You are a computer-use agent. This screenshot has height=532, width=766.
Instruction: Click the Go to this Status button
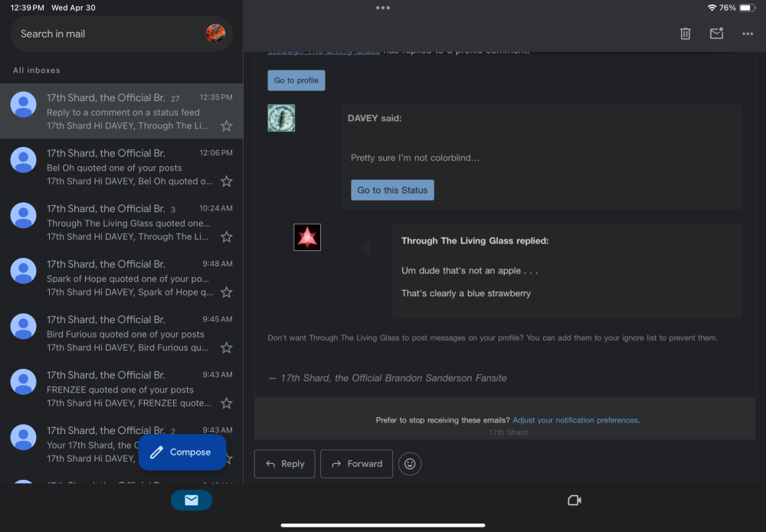(392, 191)
